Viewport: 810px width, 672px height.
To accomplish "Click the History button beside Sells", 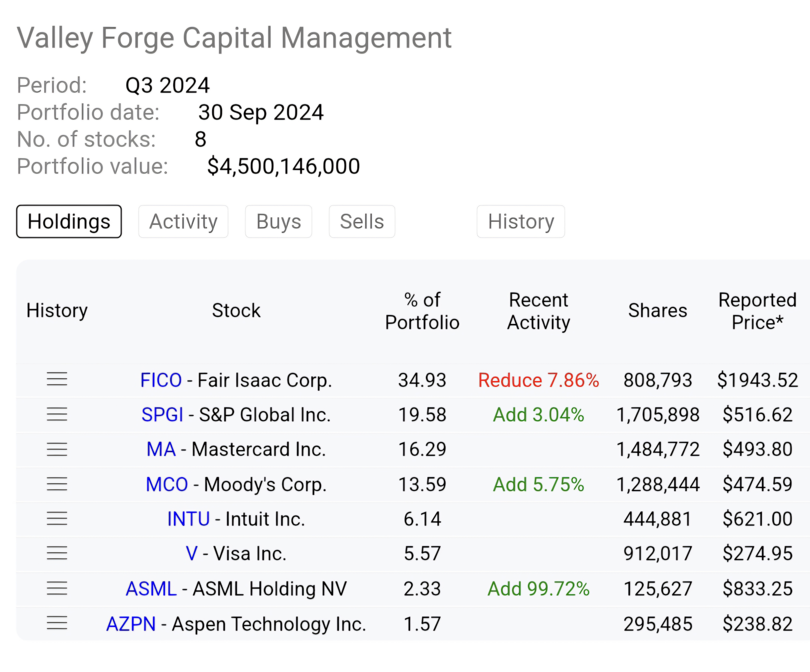I will point(521,221).
